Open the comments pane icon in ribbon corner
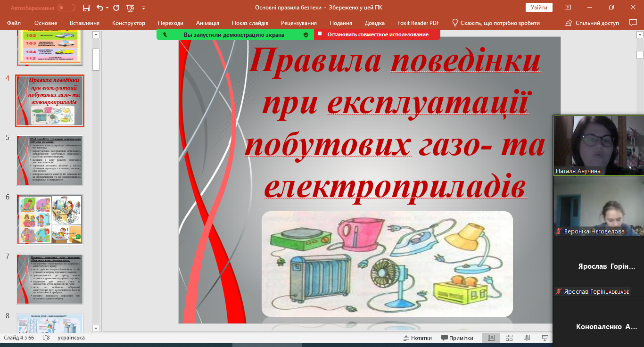Image resolution: width=644 pixels, height=347 pixels. click(x=633, y=23)
